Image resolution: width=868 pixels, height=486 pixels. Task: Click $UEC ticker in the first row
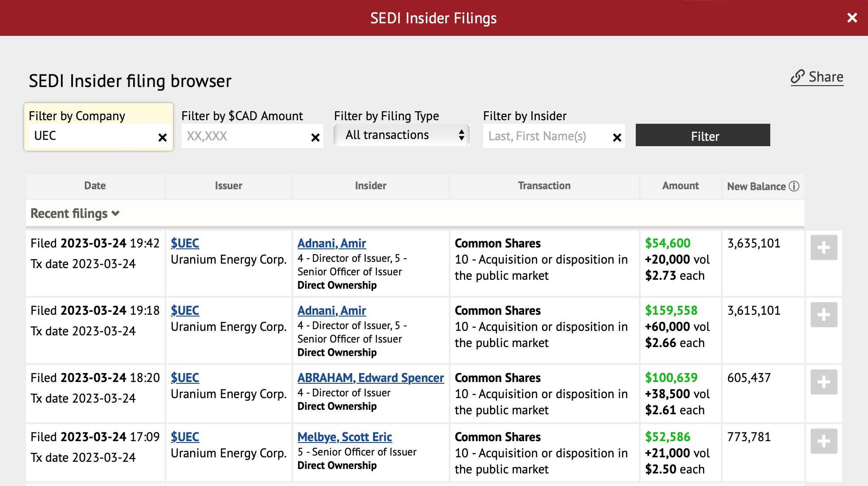pyautogui.click(x=185, y=243)
